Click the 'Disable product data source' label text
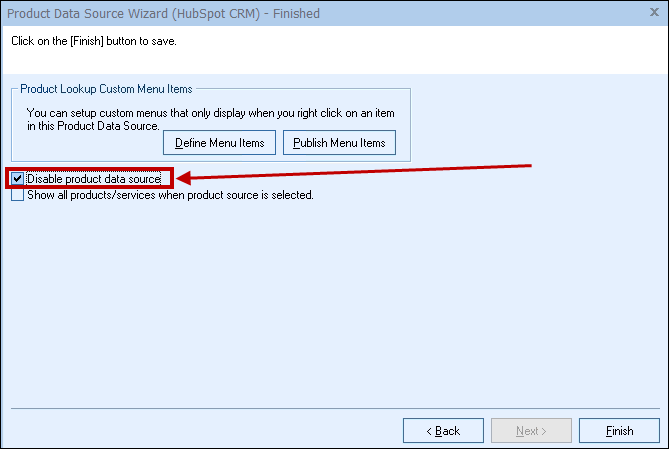The image size is (669, 449). click(x=93, y=179)
